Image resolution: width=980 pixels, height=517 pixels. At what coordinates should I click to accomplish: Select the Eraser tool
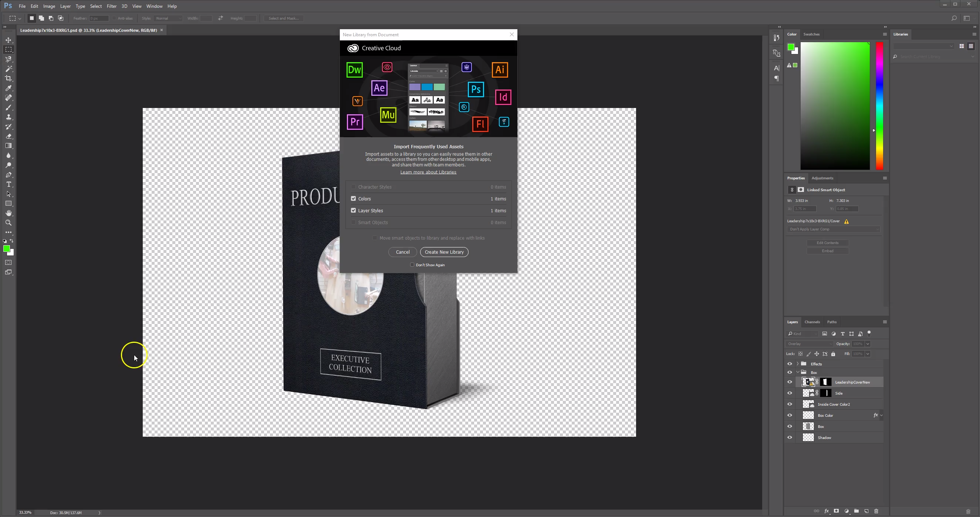(9, 136)
